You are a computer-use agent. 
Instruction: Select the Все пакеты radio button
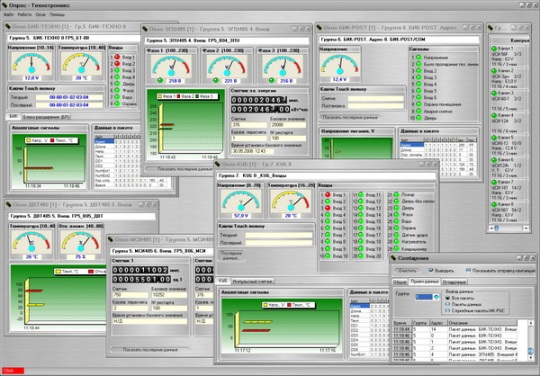(x=448, y=298)
